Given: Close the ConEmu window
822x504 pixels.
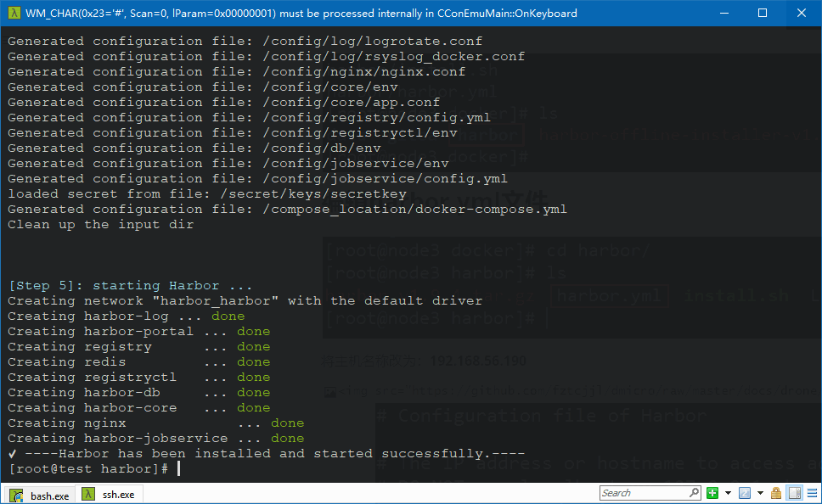Looking at the screenshot, I should (802, 13).
